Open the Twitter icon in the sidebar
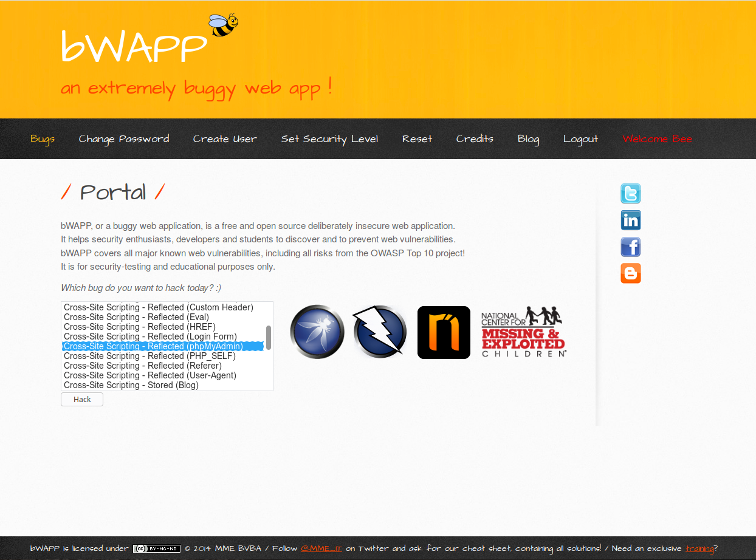The image size is (756, 560). (x=630, y=194)
